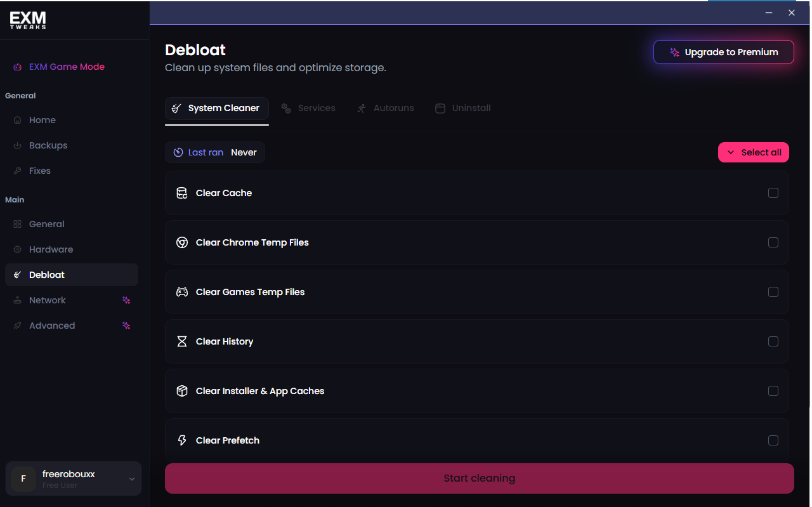The width and height of the screenshot is (812, 507).
Task: Click the Hardware chip icon in sidebar
Action: click(x=17, y=249)
